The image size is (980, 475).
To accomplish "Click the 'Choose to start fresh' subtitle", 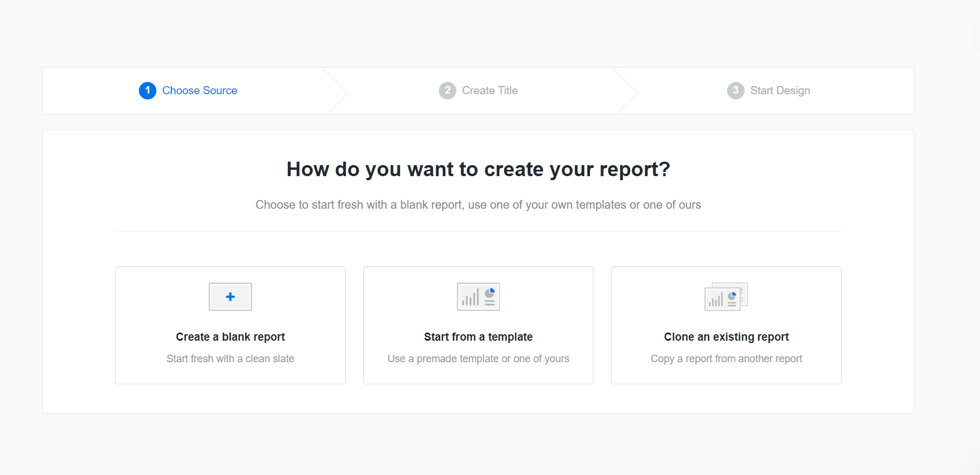I will click(x=478, y=205).
